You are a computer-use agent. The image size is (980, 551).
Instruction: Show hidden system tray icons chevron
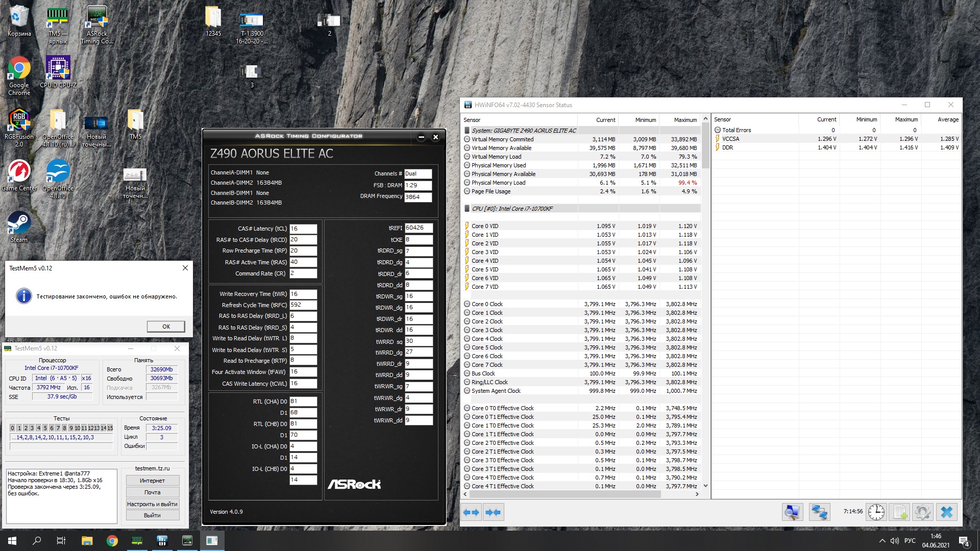[882, 541]
